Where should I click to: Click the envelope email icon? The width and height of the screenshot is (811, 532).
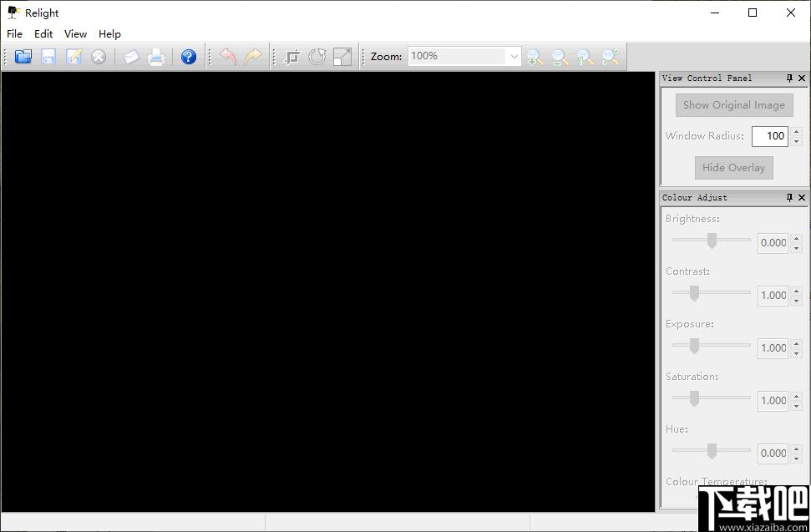point(131,56)
